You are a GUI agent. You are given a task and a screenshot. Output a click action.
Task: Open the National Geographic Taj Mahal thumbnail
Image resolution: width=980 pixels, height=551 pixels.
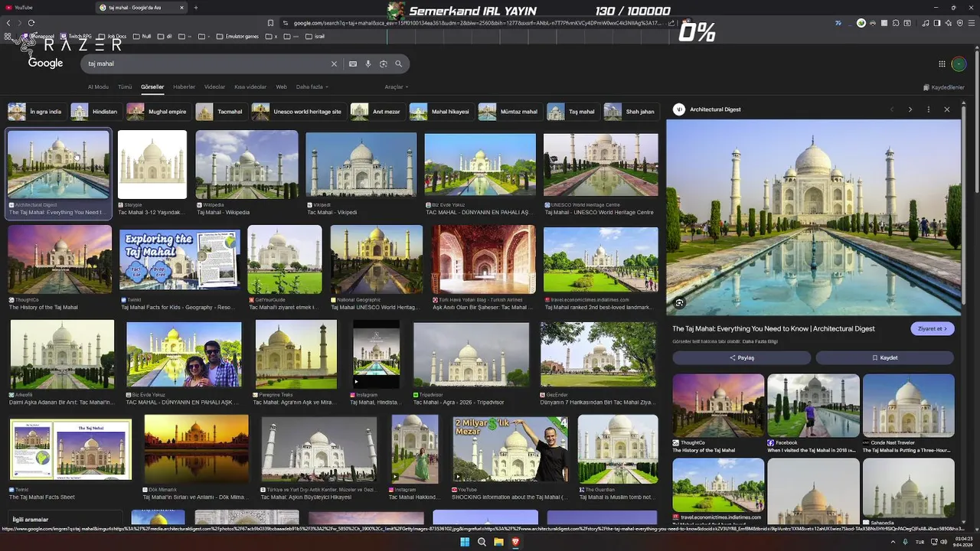[377, 259]
